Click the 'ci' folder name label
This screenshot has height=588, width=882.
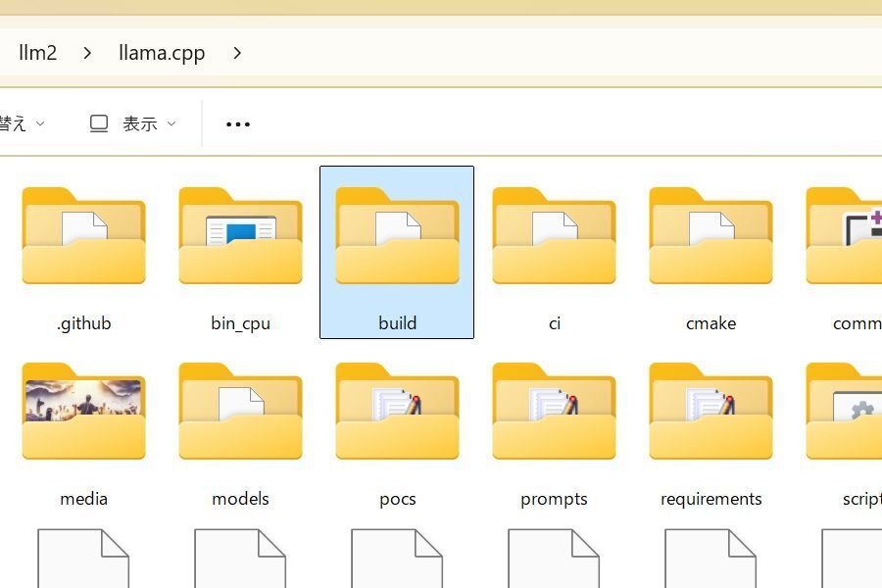554,323
